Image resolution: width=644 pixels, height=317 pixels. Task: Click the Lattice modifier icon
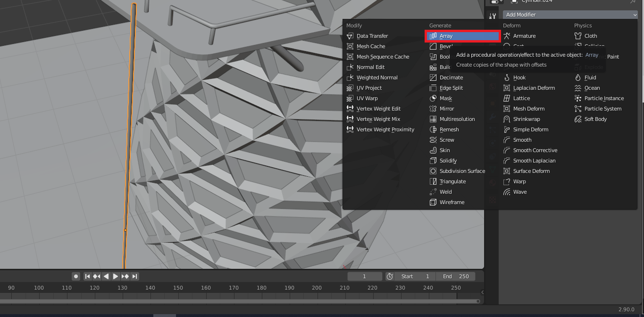pyautogui.click(x=507, y=98)
